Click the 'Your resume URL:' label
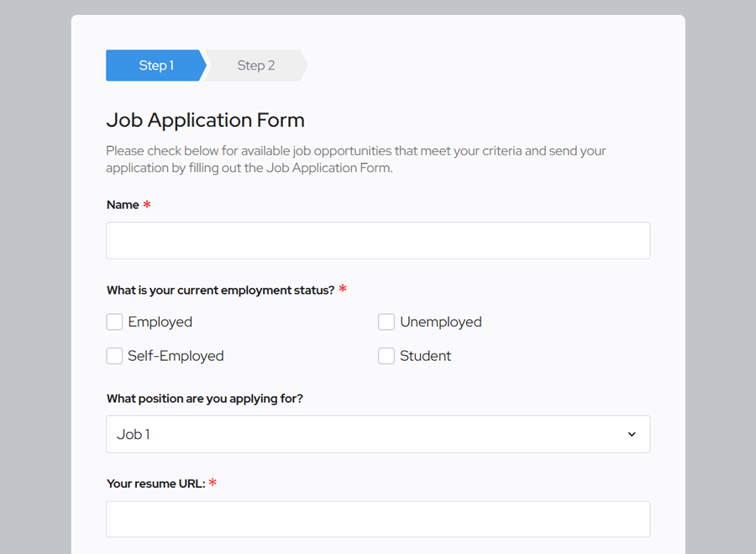Image resolution: width=756 pixels, height=554 pixels. pyautogui.click(x=155, y=483)
